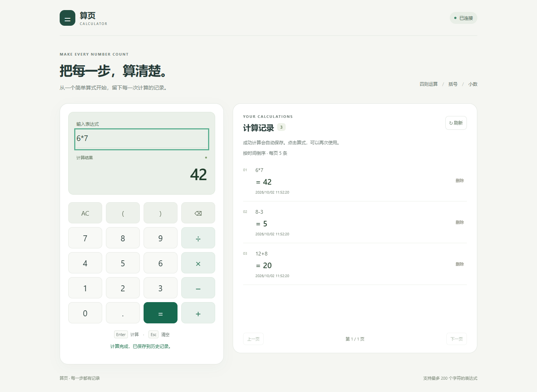Tap digit 5 on the keypad

click(123, 263)
